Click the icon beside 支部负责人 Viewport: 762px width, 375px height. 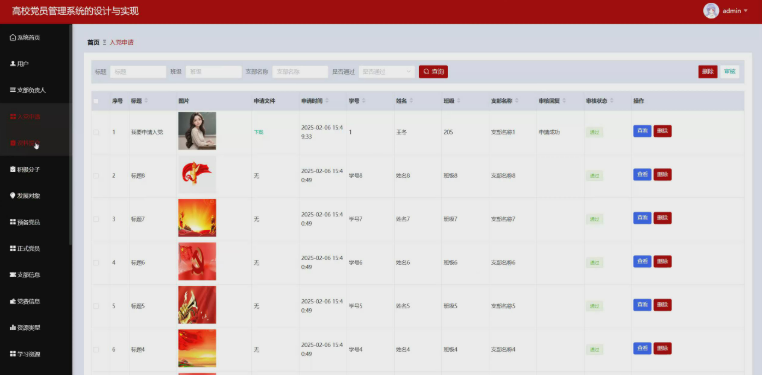[x=13, y=90]
